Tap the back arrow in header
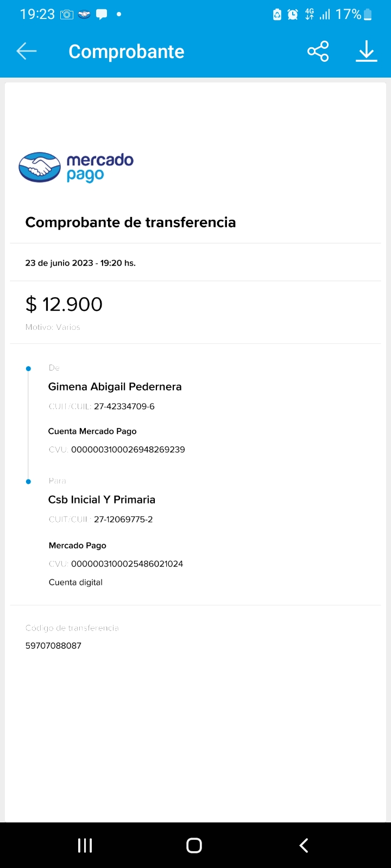The width and height of the screenshot is (391, 868). (x=26, y=52)
